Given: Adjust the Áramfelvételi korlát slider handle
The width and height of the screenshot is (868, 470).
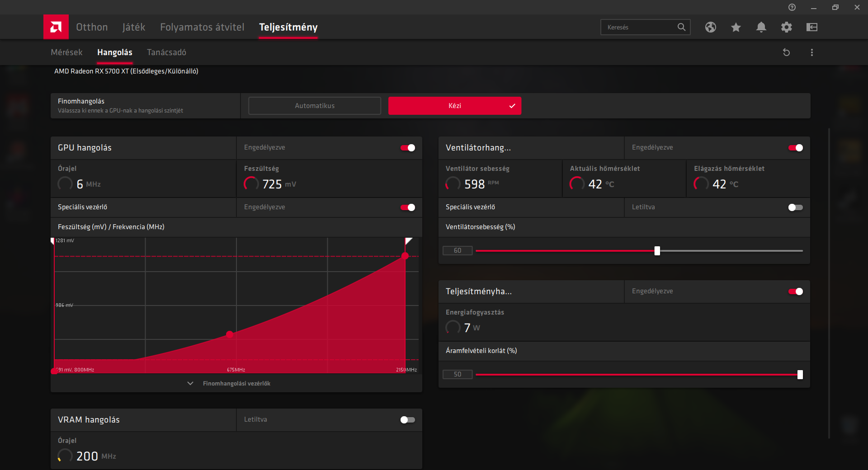Looking at the screenshot, I should coord(800,375).
